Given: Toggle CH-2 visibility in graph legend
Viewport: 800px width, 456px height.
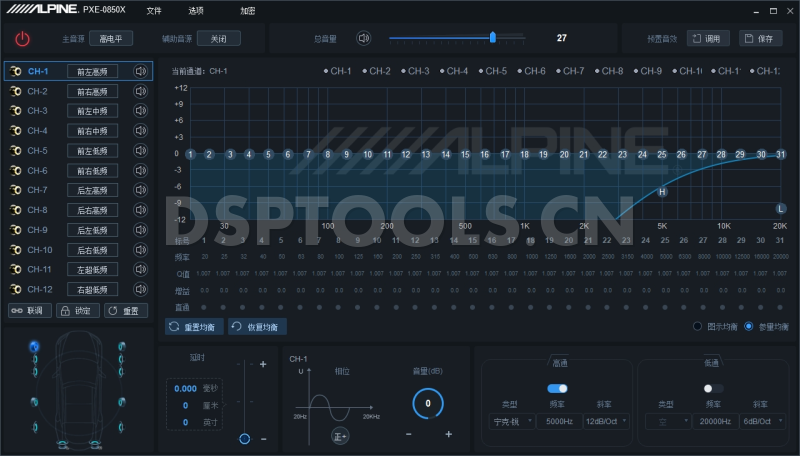Looking at the screenshot, I should pos(377,71).
